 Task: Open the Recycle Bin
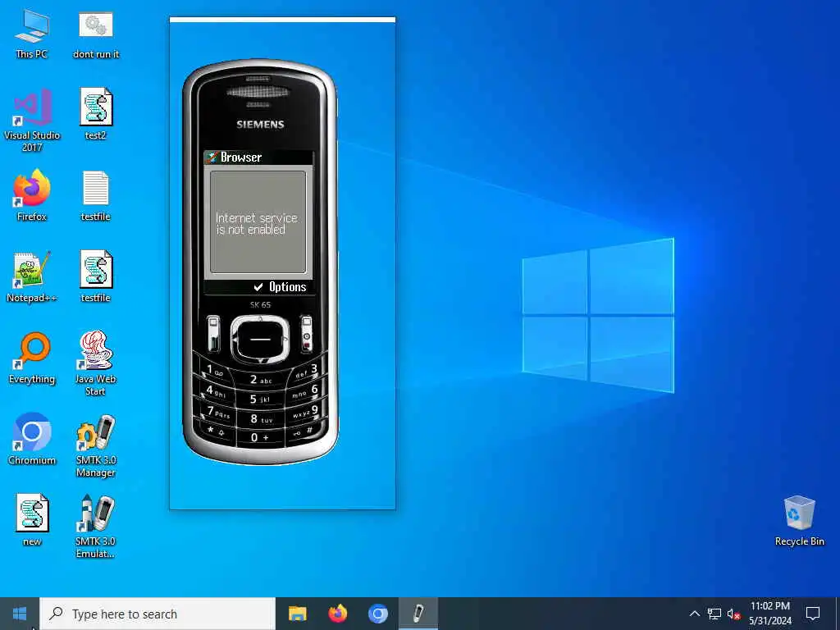click(x=799, y=521)
